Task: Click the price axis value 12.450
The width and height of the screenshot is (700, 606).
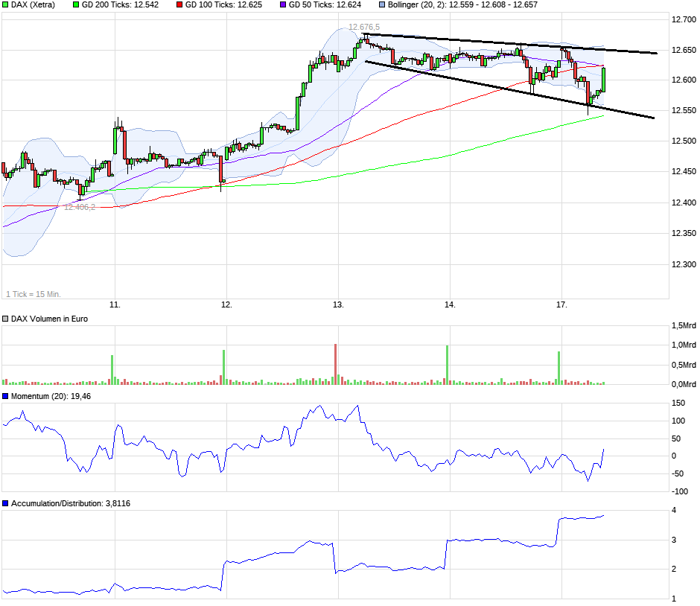Action: [684, 171]
